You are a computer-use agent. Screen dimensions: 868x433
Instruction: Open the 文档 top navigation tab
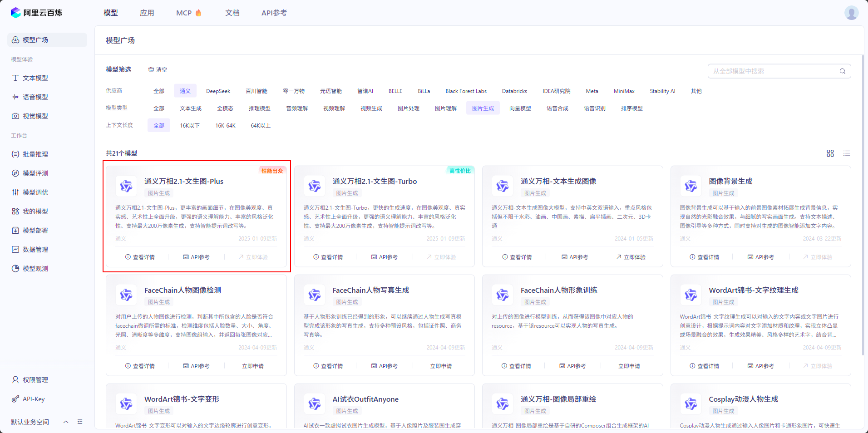point(232,13)
